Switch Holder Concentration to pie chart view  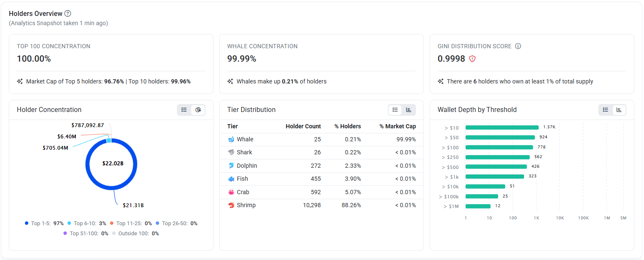(198, 110)
